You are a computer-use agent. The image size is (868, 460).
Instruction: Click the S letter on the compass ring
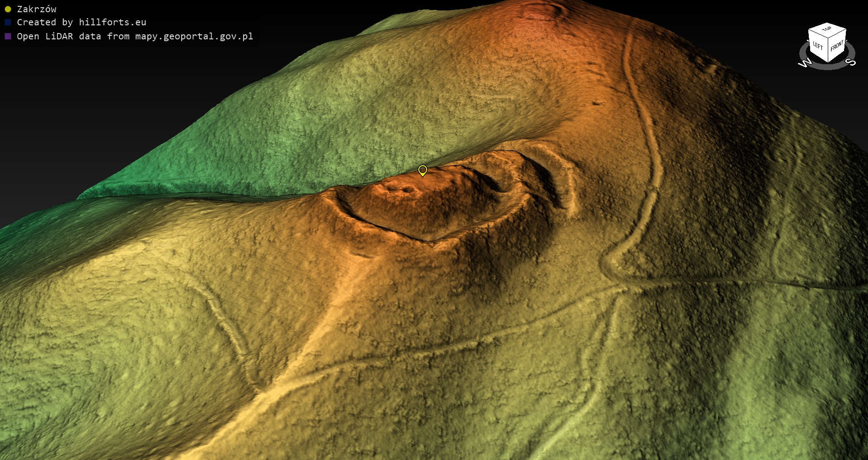point(851,62)
